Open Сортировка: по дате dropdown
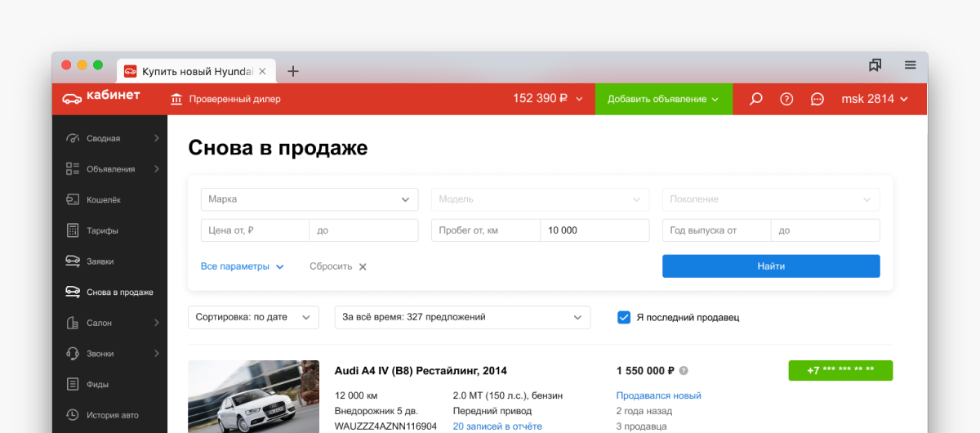The width and height of the screenshot is (980, 433). (x=253, y=317)
